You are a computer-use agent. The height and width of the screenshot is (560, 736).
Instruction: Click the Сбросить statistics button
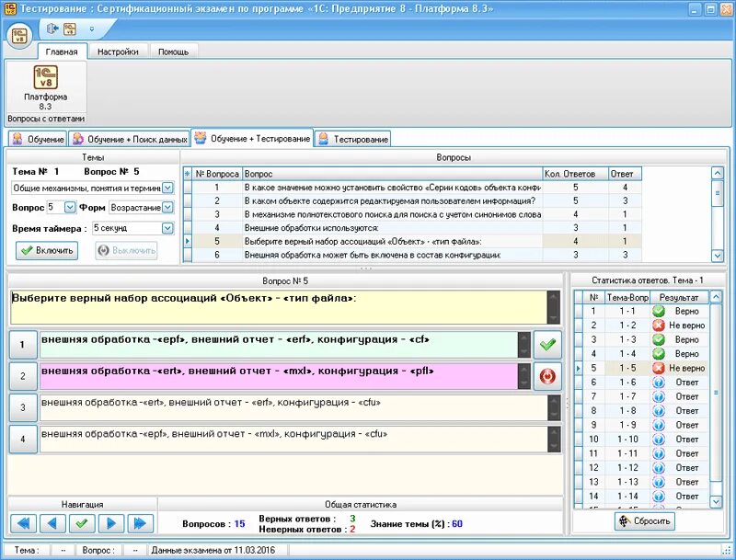pos(645,521)
